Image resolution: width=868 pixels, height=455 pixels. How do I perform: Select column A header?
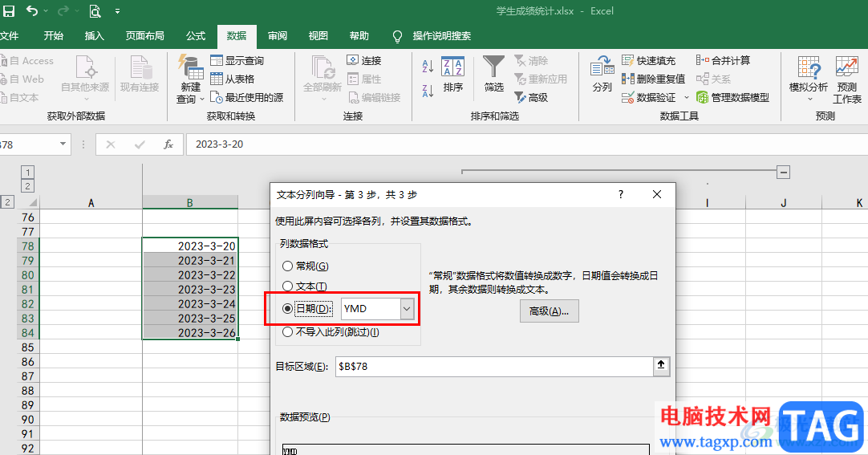click(x=91, y=202)
